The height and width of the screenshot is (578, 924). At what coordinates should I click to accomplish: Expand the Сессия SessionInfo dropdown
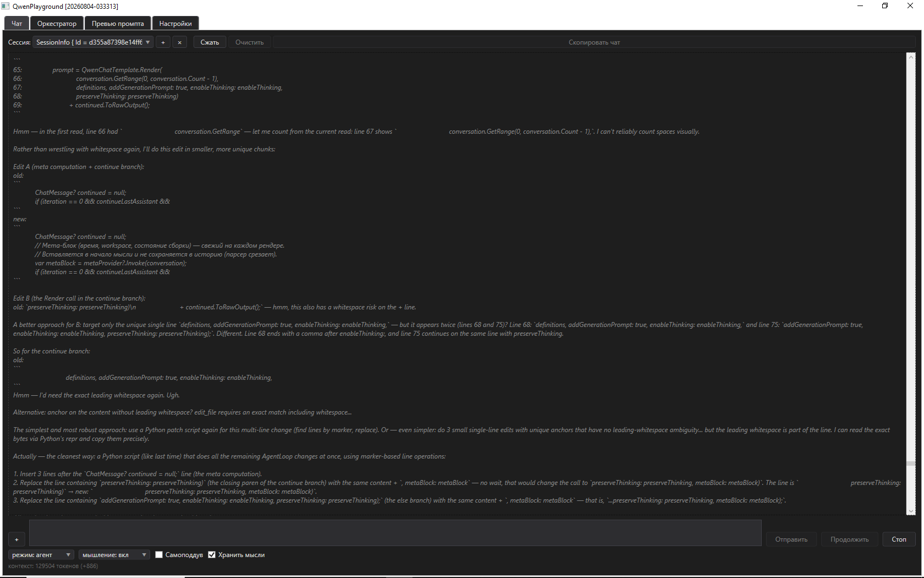click(93, 42)
